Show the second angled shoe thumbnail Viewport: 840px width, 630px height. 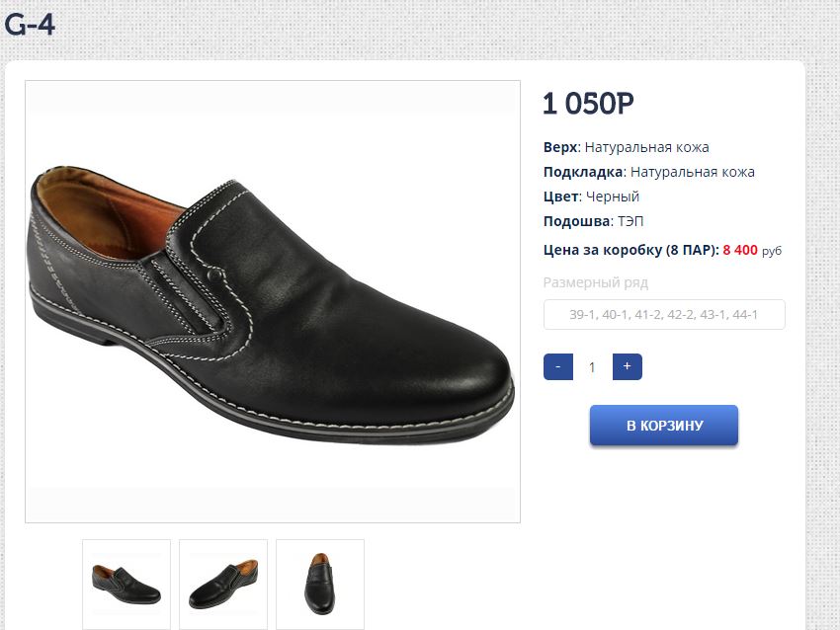coord(223,584)
